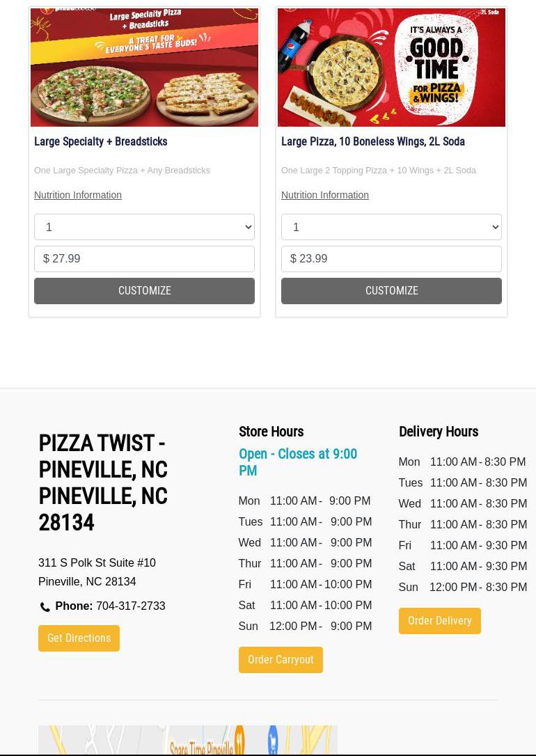Click the $ 27.99 price field

pos(144,259)
